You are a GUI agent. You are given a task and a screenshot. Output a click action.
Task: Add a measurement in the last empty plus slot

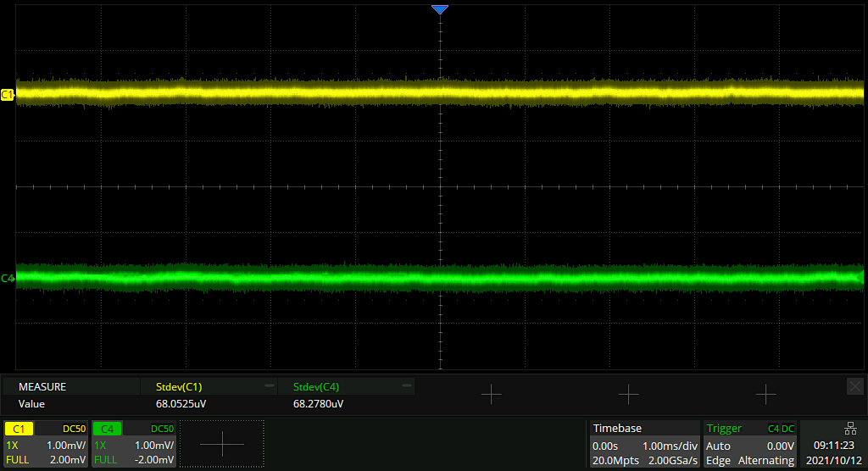[765, 394]
